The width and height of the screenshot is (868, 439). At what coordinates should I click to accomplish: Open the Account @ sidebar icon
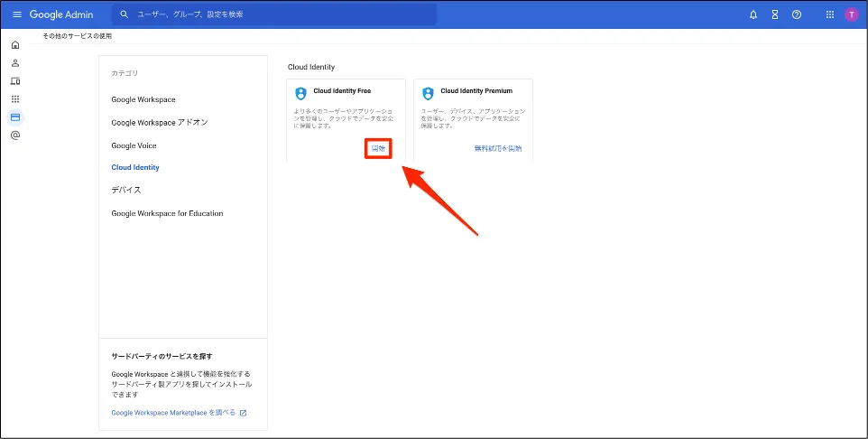coord(15,135)
